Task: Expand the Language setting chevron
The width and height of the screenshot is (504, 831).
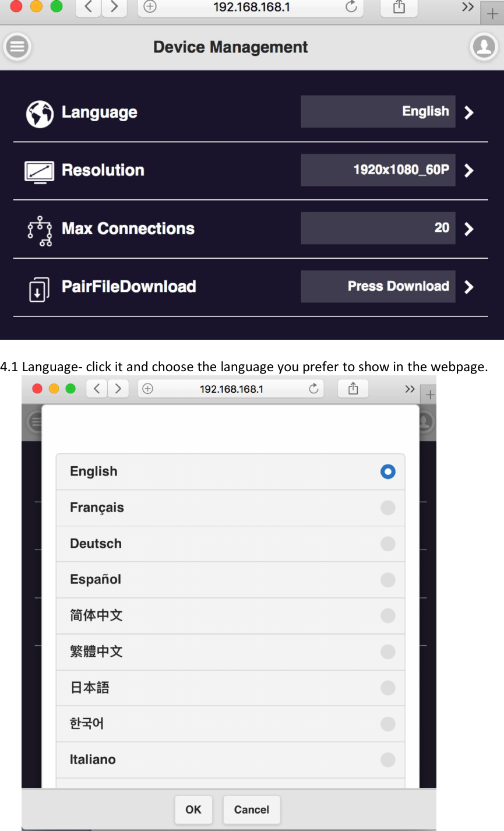Action: click(x=470, y=112)
